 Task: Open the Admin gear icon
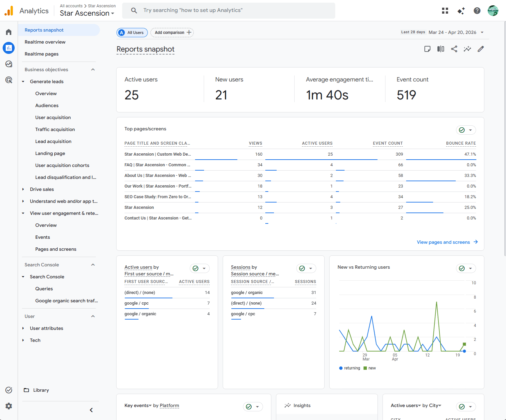click(x=9, y=406)
